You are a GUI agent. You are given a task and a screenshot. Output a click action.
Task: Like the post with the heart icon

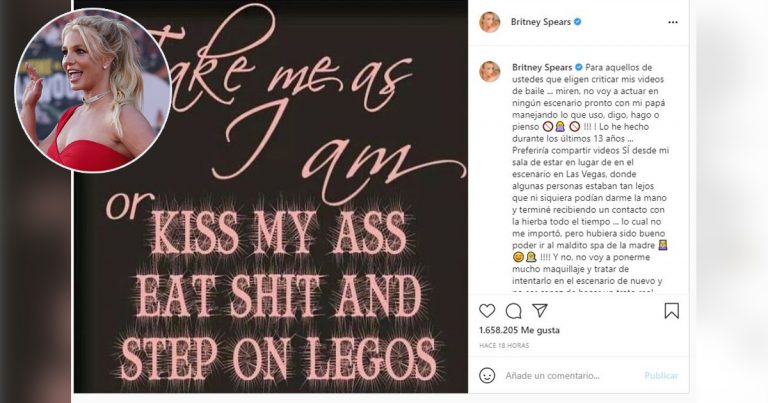pyautogui.click(x=487, y=311)
